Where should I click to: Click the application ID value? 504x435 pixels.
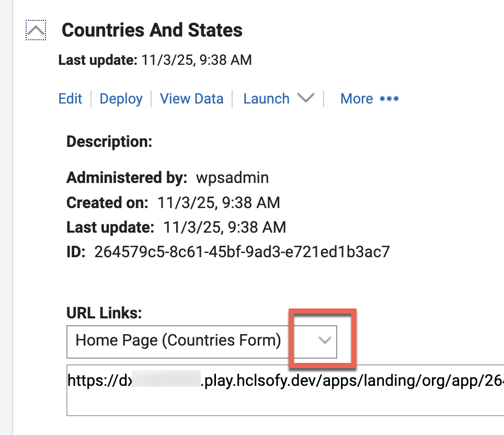coord(242,252)
